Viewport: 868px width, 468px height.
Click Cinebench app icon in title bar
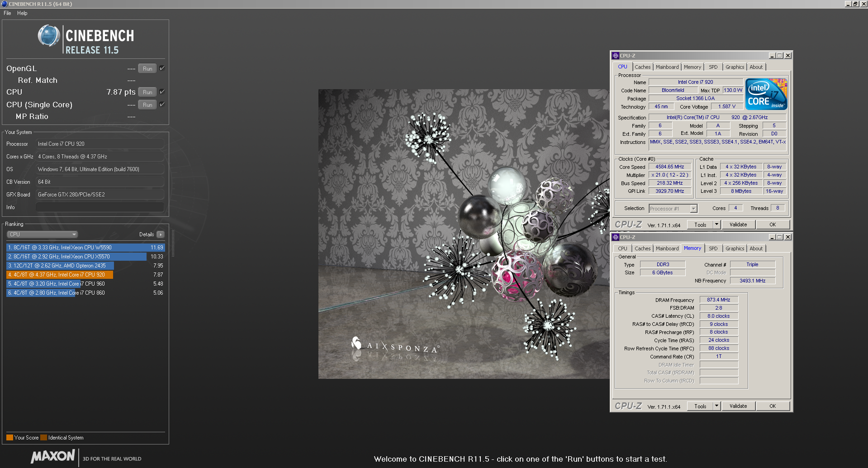click(4, 4)
